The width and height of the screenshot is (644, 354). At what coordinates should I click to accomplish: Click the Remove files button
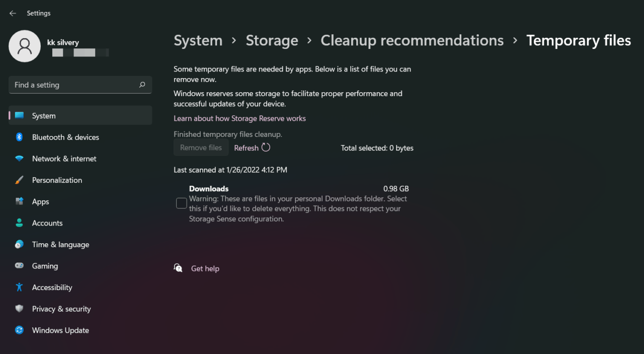click(201, 148)
